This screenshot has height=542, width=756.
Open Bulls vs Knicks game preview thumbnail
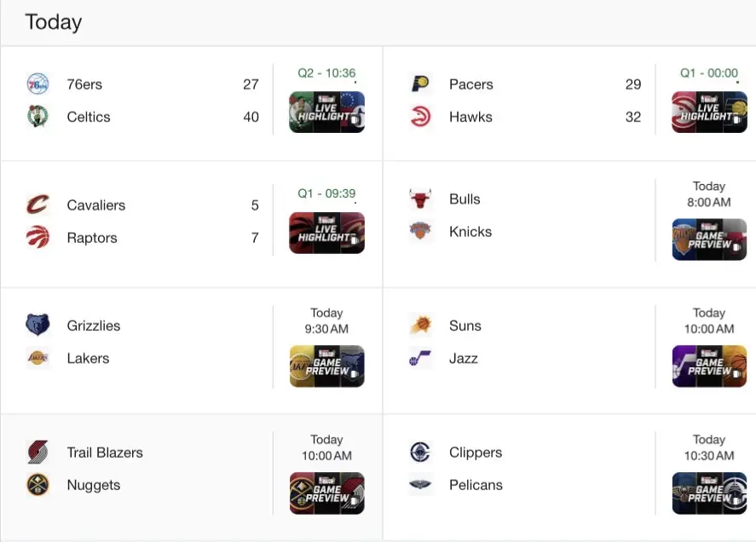(x=709, y=239)
